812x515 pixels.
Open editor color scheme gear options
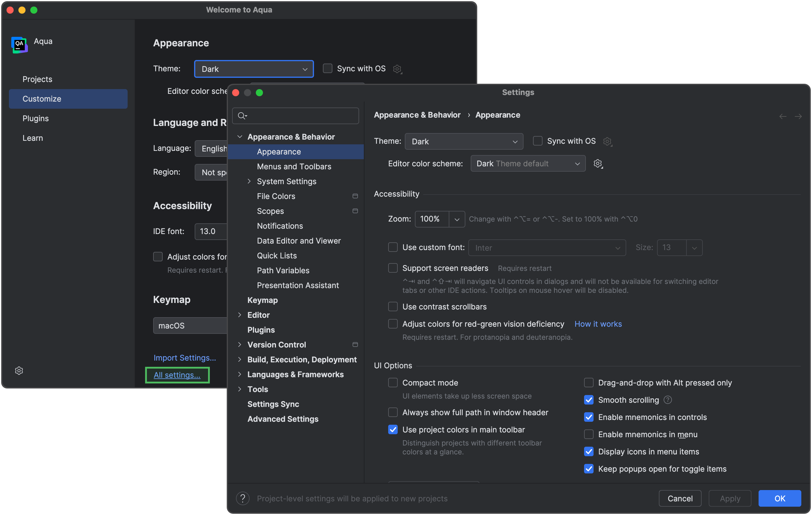[598, 164]
